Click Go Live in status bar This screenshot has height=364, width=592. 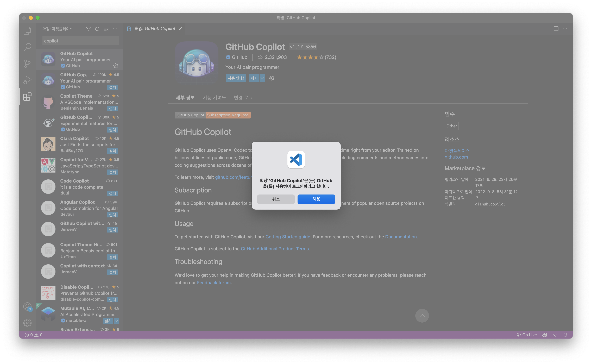(x=527, y=335)
